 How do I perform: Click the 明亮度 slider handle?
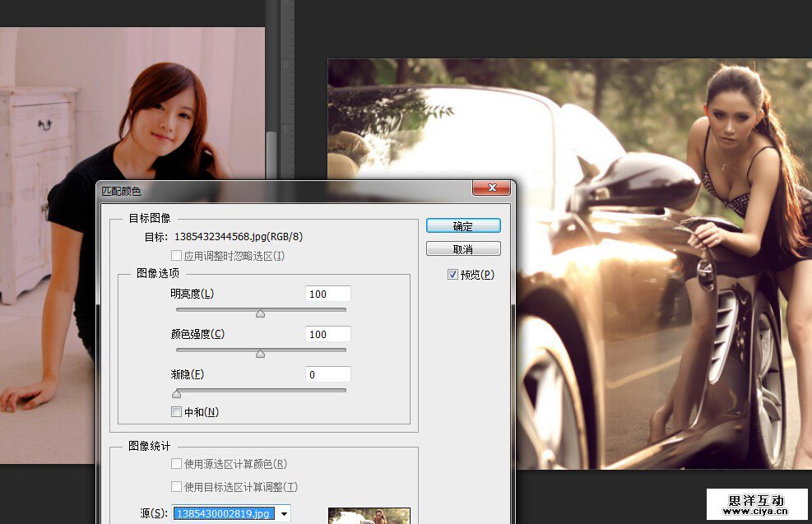click(x=261, y=313)
